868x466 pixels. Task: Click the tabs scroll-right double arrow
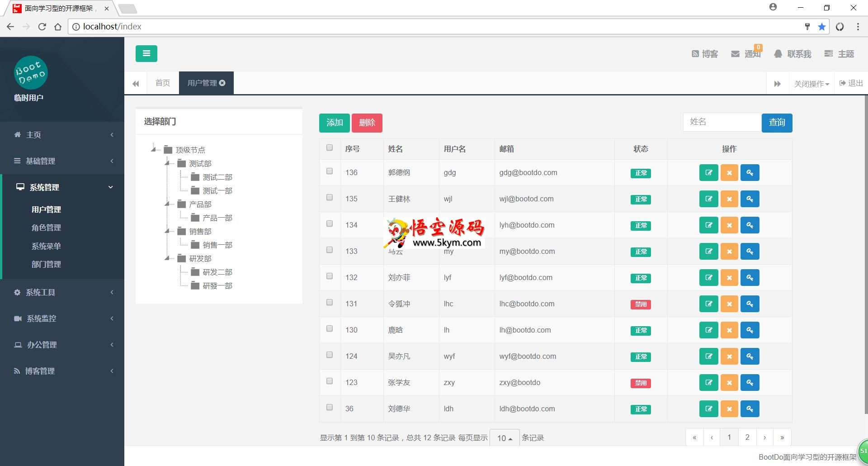pyautogui.click(x=777, y=84)
